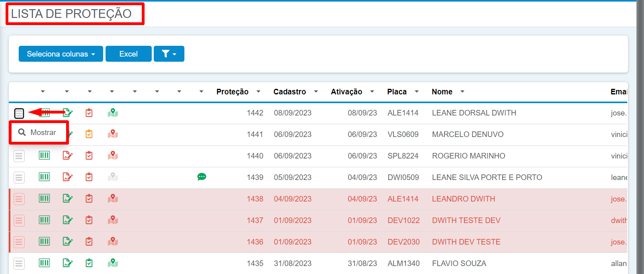The height and width of the screenshot is (274, 644).
Task: Sort by the Proteção column header
Action: pos(233,92)
